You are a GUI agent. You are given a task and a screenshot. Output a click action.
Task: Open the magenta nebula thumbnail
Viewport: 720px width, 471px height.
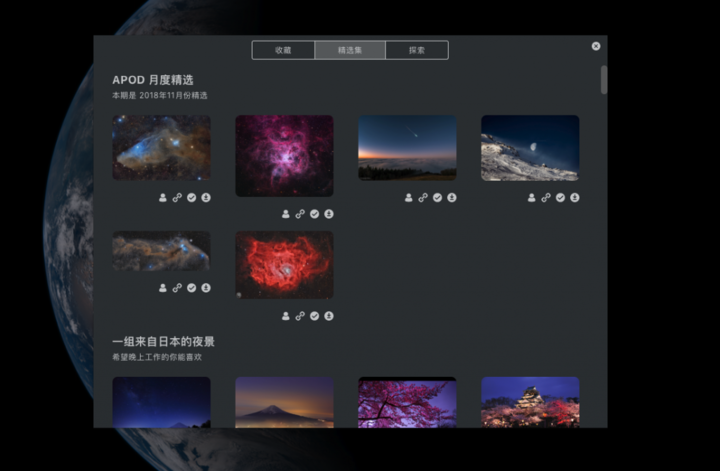click(285, 156)
